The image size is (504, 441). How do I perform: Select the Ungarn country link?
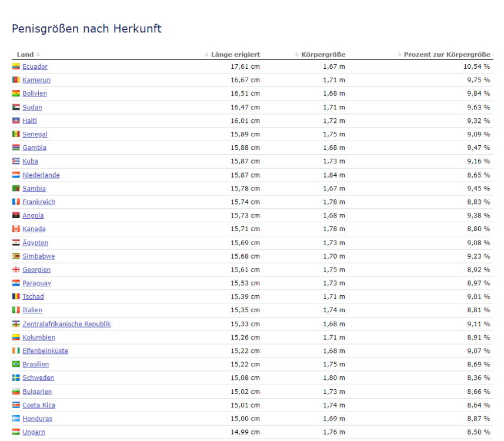pyautogui.click(x=34, y=432)
